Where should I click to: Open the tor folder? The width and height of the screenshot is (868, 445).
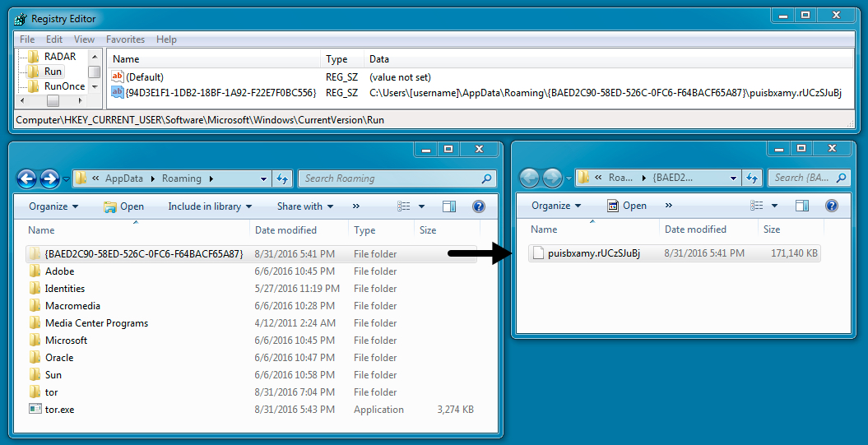click(51, 392)
